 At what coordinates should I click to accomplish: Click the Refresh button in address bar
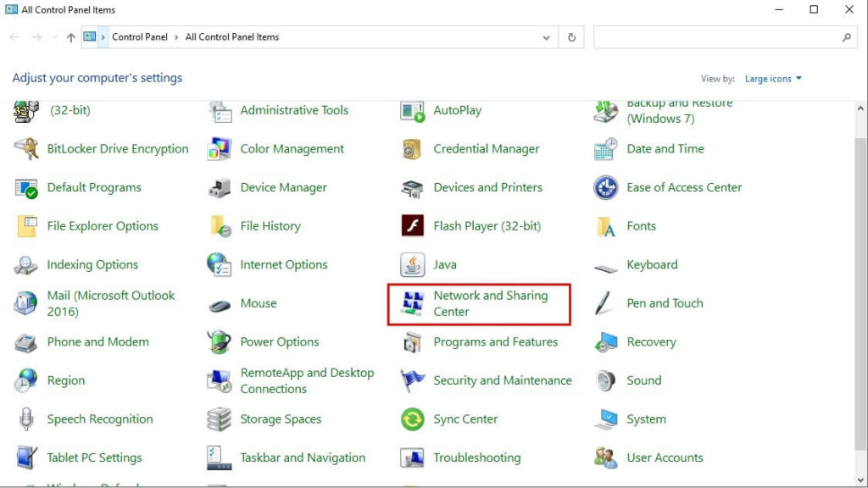tap(572, 37)
